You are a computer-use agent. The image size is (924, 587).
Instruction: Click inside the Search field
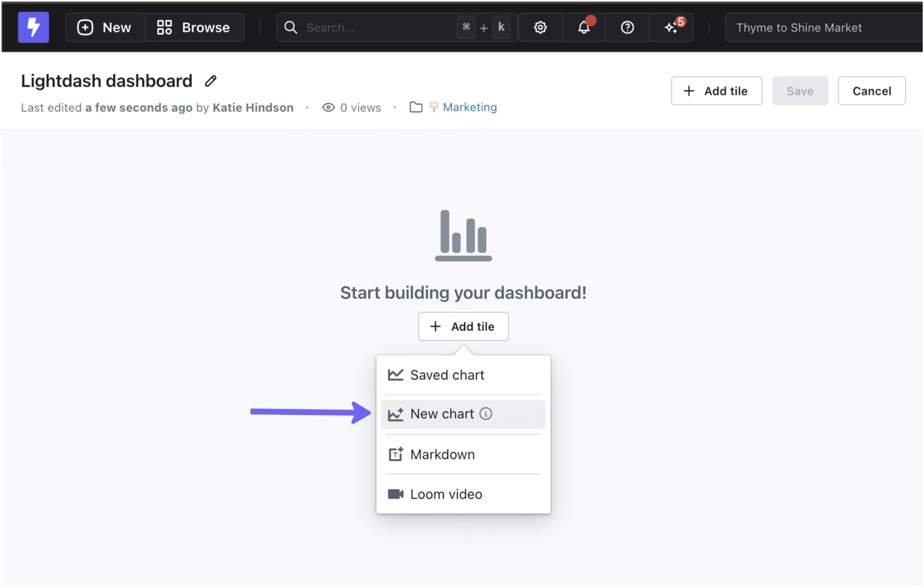[x=366, y=27]
